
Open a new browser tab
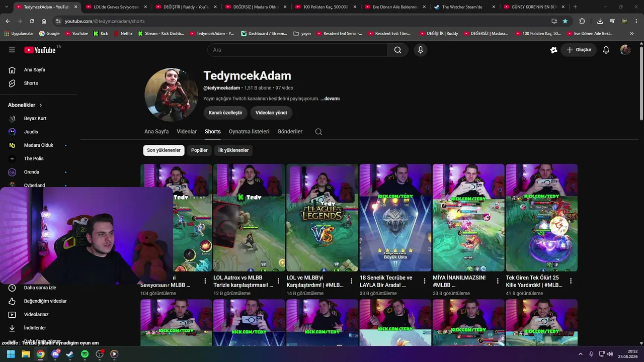coord(575,7)
